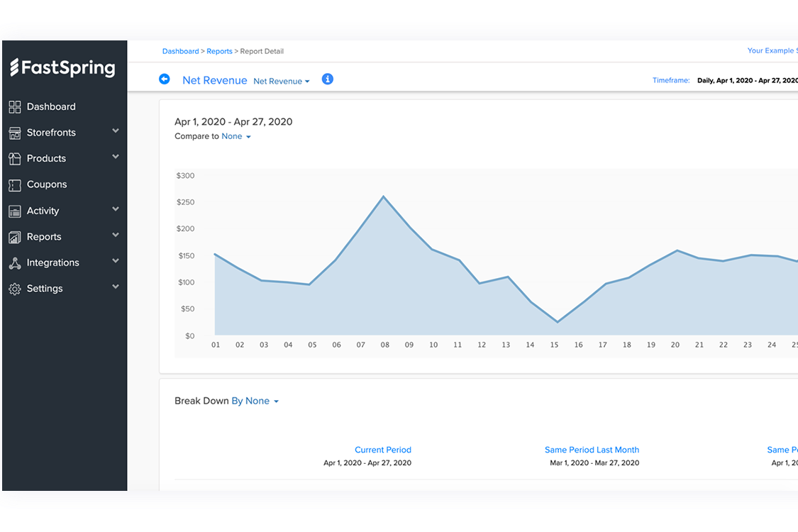The height and width of the screenshot is (532, 798).
Task: Expand the Storefronts submenu chevron
Action: (x=116, y=131)
